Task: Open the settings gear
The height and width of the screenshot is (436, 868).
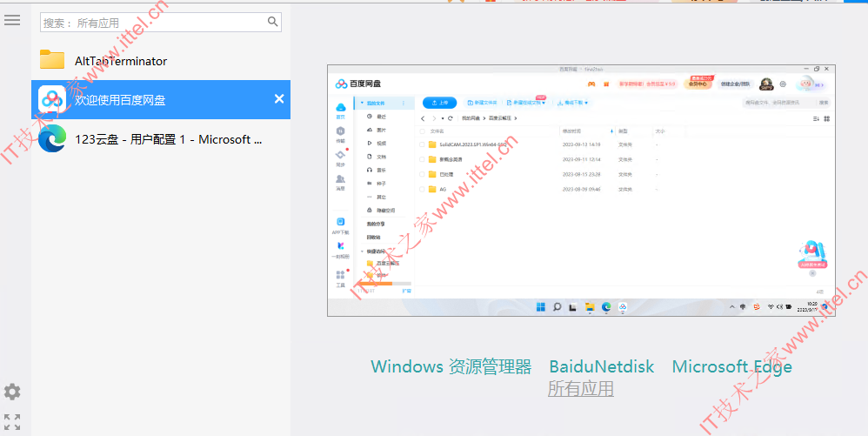Action: [x=12, y=392]
